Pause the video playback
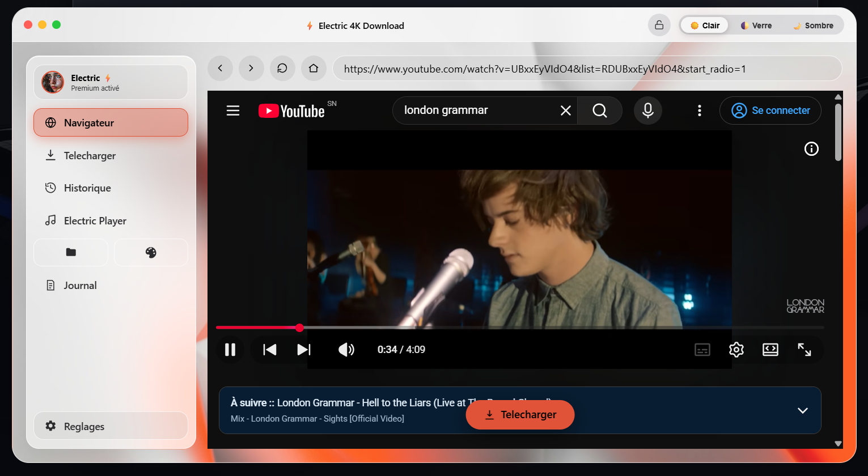Viewport: 868px width, 476px height. [230, 350]
